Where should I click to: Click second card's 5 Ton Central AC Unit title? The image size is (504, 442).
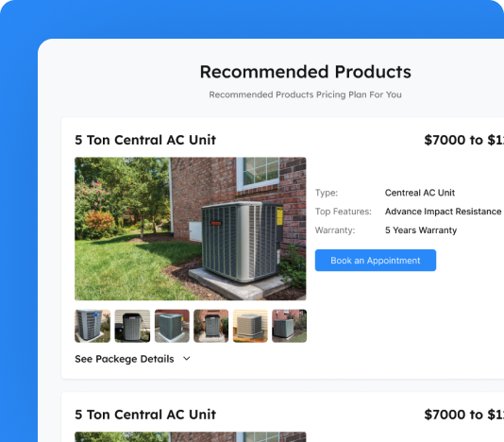(145, 415)
